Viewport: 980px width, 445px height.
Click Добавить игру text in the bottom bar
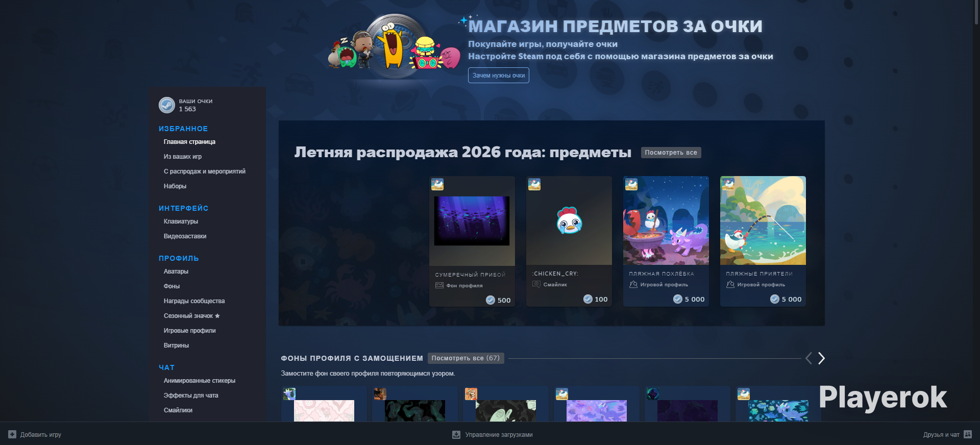pos(41,435)
